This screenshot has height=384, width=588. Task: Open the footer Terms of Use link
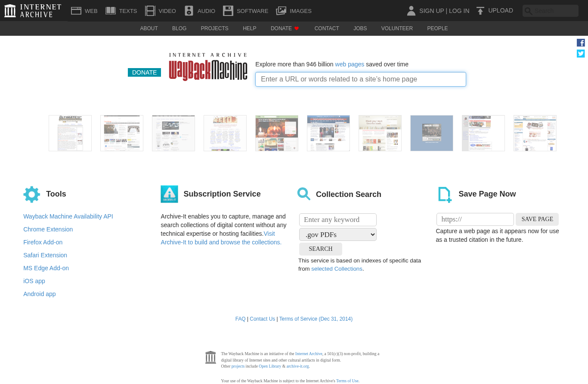pos(347,381)
